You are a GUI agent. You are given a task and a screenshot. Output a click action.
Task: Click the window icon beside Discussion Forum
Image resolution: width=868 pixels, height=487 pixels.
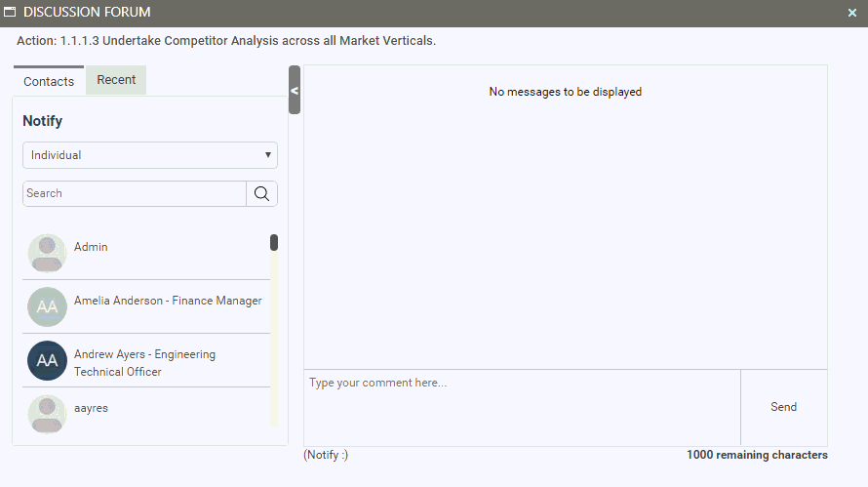10,12
